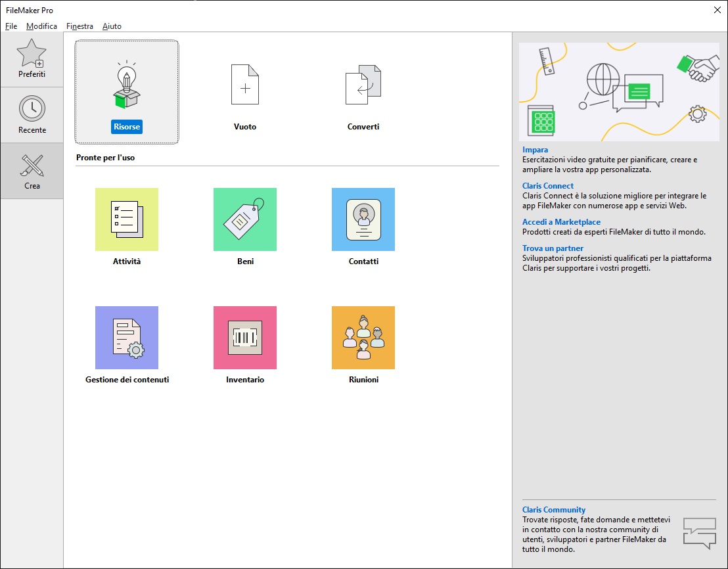Click the Converti label text
728x569 pixels.
(x=363, y=127)
